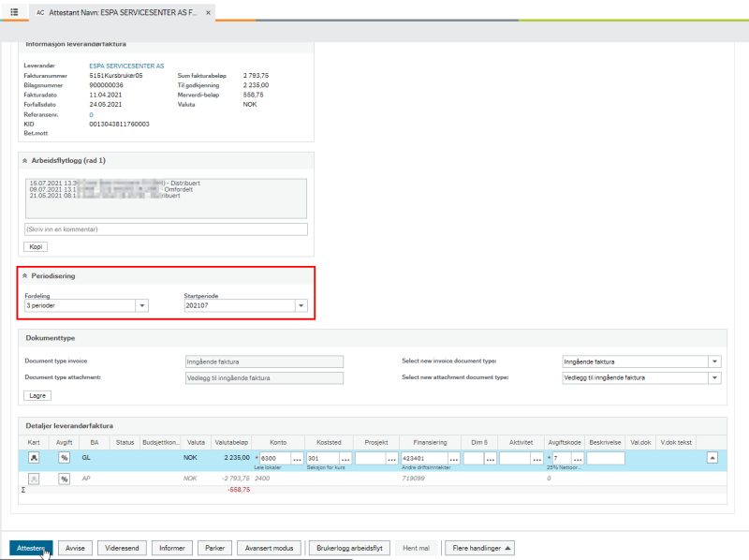Click the Parker button

pos(215,548)
